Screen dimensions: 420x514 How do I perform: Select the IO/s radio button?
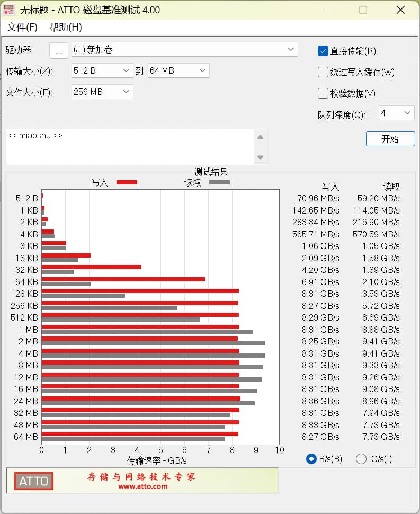[x=361, y=459]
